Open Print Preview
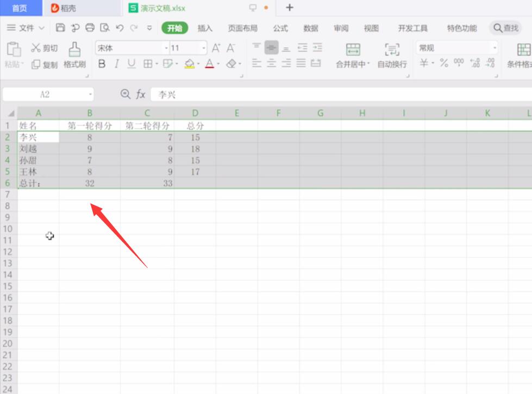Screen dimensions: 532x394 [x=104, y=28]
